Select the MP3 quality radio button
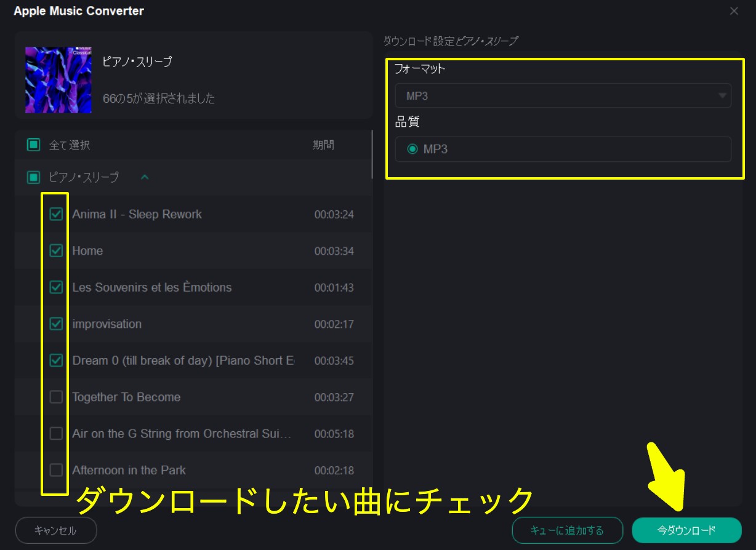The height and width of the screenshot is (550, 756). coord(412,149)
